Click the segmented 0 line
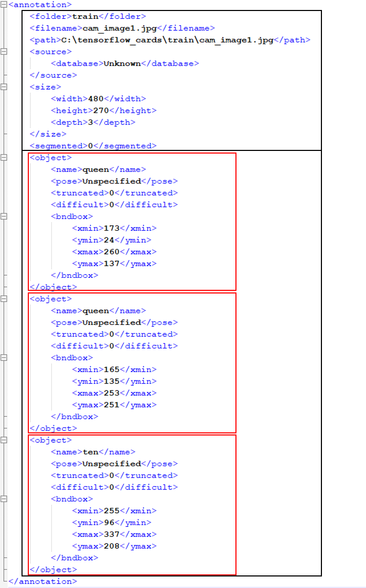This screenshot has height=588, width=366. coord(93,146)
